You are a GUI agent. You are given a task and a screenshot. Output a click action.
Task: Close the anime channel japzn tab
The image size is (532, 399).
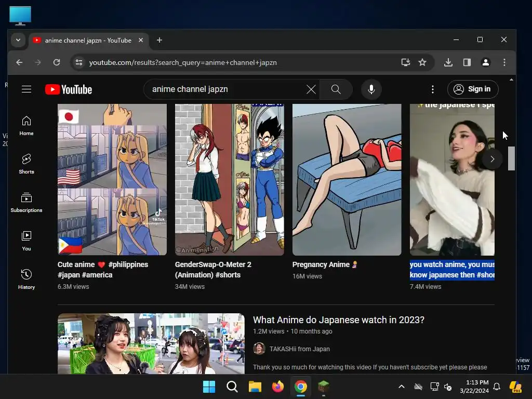click(141, 40)
